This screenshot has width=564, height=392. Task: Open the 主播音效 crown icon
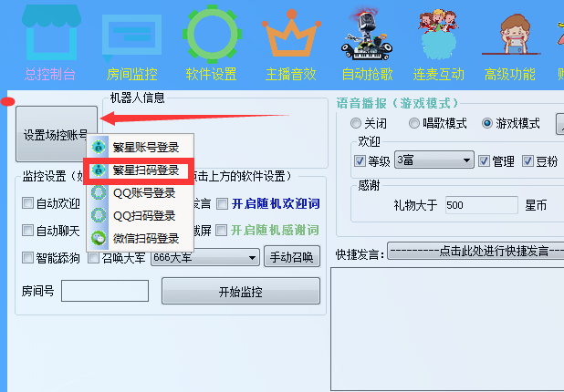(291, 33)
